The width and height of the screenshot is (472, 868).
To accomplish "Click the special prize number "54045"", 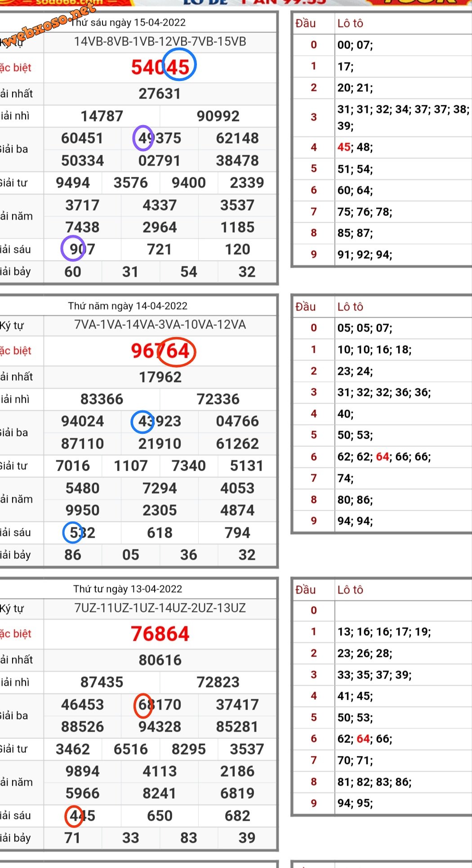I will [160, 67].
